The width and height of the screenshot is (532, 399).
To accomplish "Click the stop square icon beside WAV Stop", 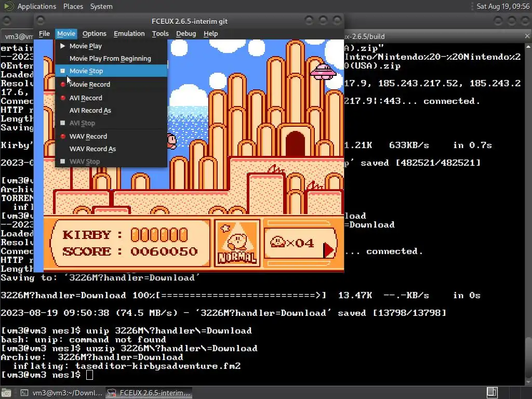I will coord(63,161).
